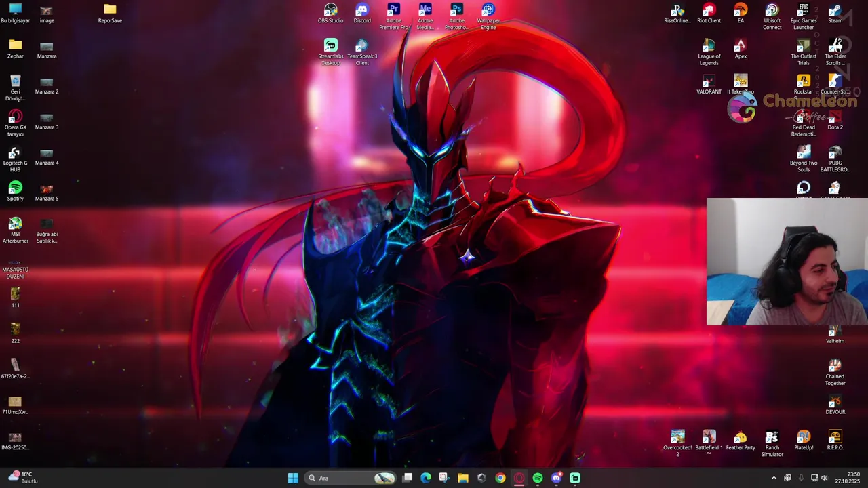Select Adobe Premiere Pro desktop icon
This screenshot has height=488, width=868.
click(393, 16)
